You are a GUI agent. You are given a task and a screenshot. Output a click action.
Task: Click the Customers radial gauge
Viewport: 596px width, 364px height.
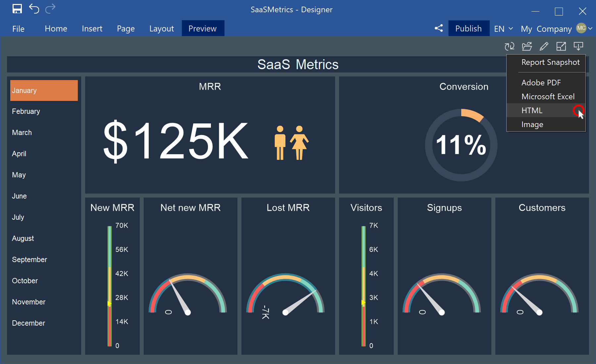pos(539,295)
